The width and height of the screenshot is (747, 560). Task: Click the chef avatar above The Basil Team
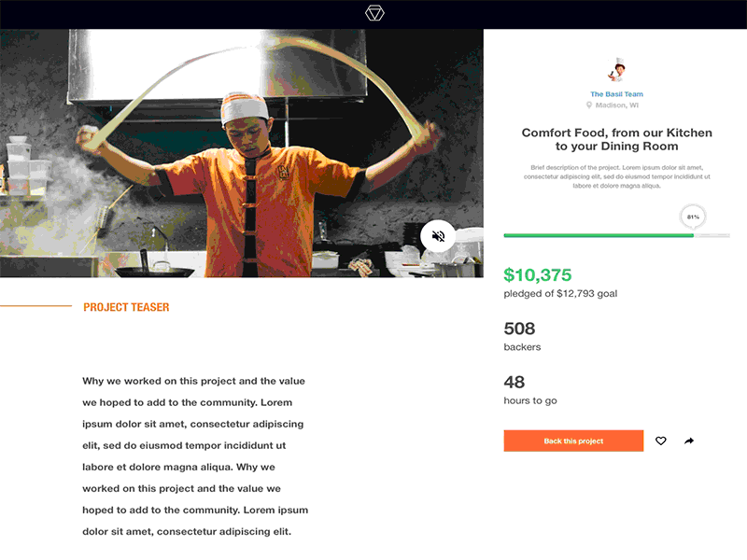pos(615,68)
